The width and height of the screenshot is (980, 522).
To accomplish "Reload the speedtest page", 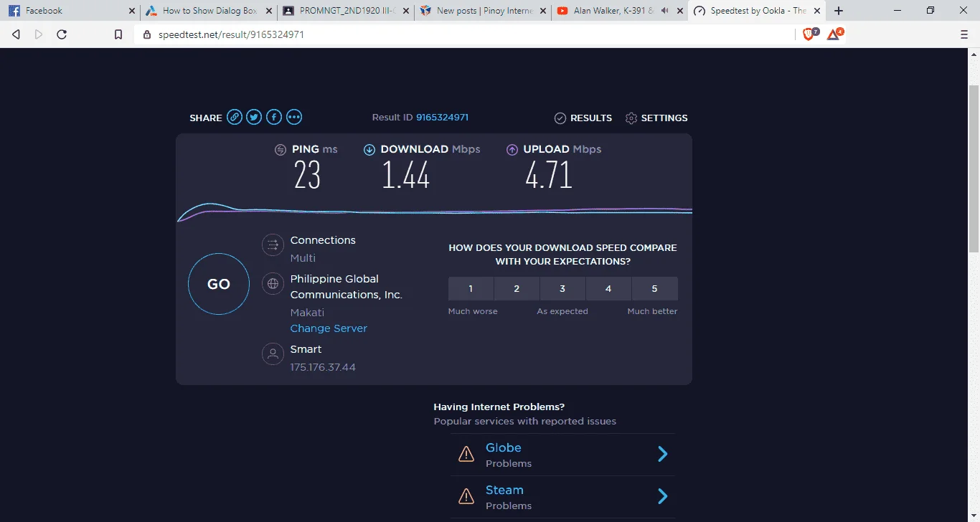I will coord(62,34).
